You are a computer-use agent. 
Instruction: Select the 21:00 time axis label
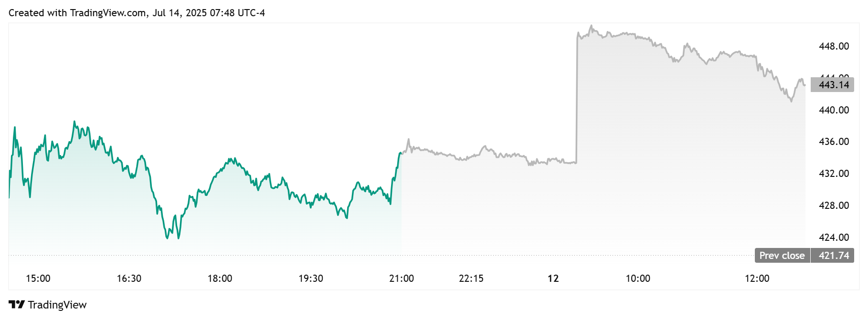pyautogui.click(x=402, y=278)
